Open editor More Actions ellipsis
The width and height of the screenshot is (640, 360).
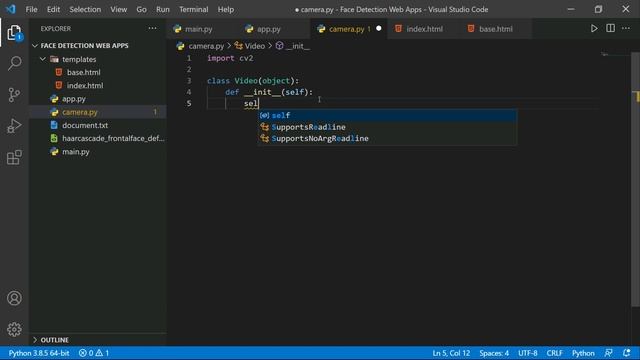pyautogui.click(x=626, y=29)
